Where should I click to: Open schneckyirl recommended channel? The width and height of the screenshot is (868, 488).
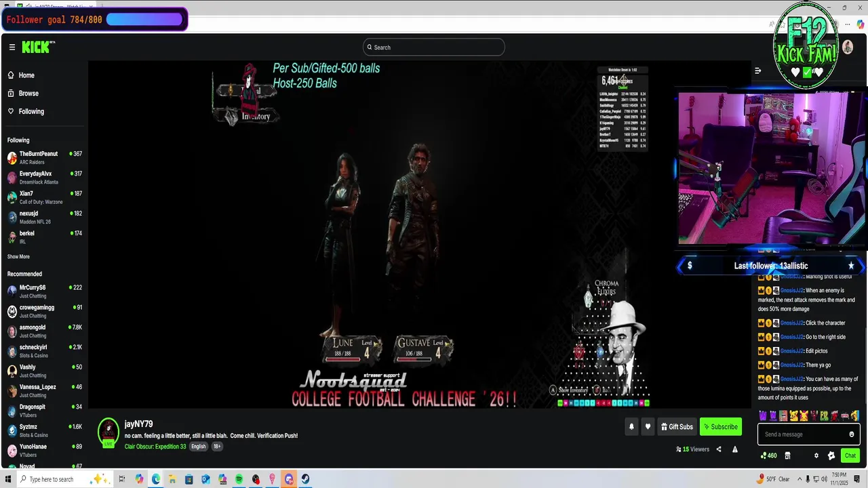point(44,350)
